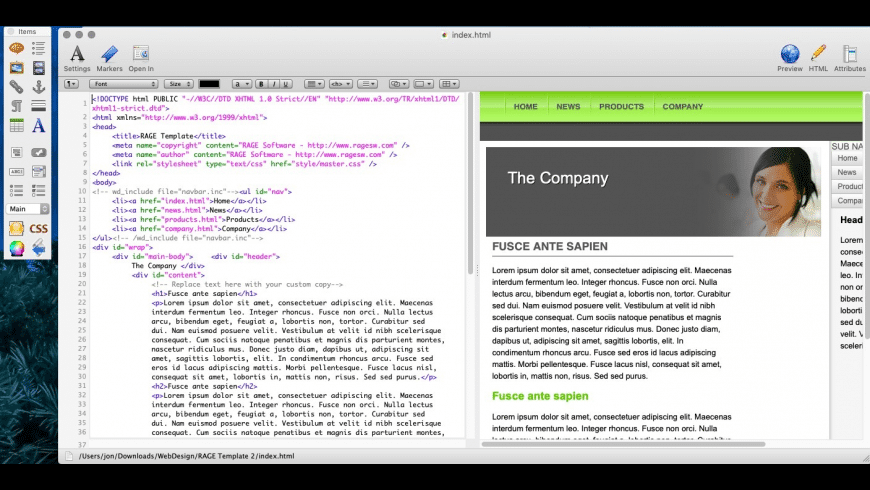
Task: Insert a movie using the film strip icon
Action: coord(38,68)
